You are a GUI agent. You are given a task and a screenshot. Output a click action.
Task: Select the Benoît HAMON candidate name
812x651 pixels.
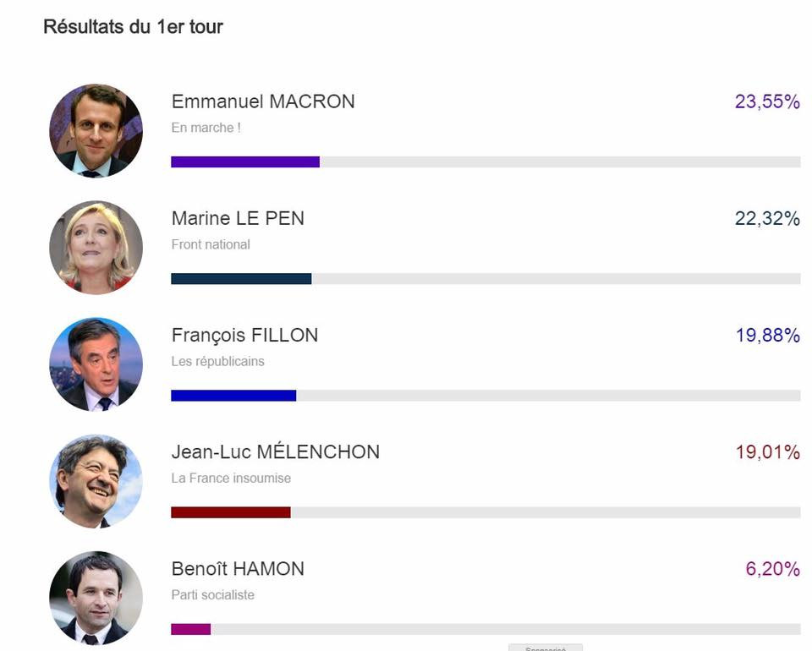click(238, 569)
